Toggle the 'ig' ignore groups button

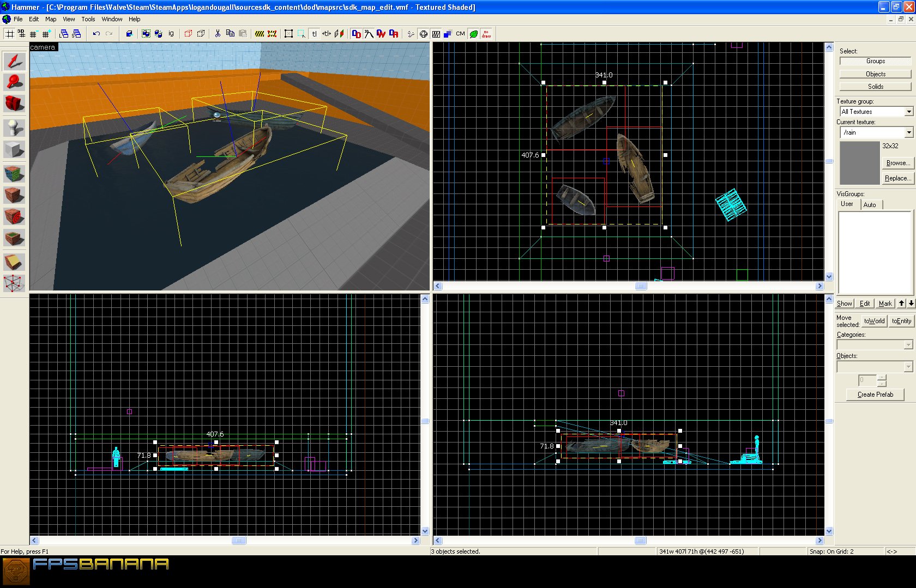pyautogui.click(x=171, y=33)
